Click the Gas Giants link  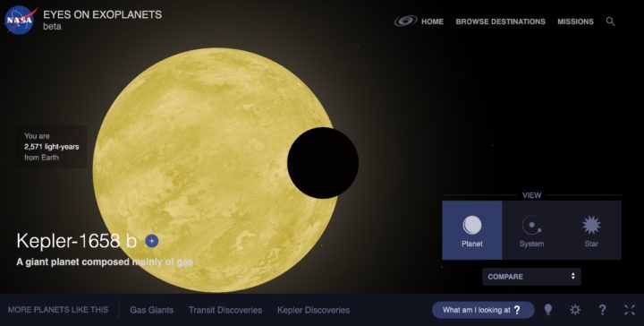[x=151, y=310]
